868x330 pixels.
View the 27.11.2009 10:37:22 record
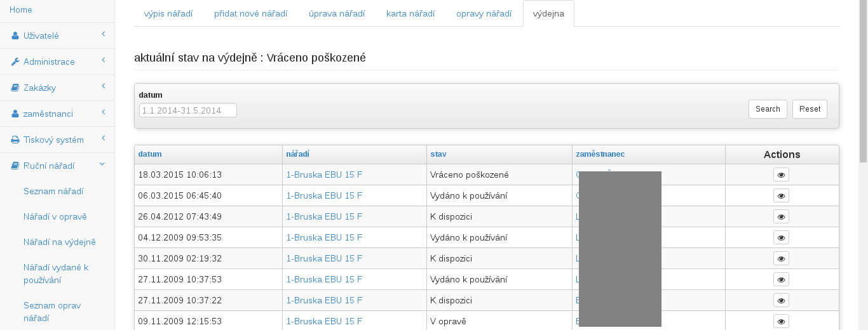[x=781, y=300]
